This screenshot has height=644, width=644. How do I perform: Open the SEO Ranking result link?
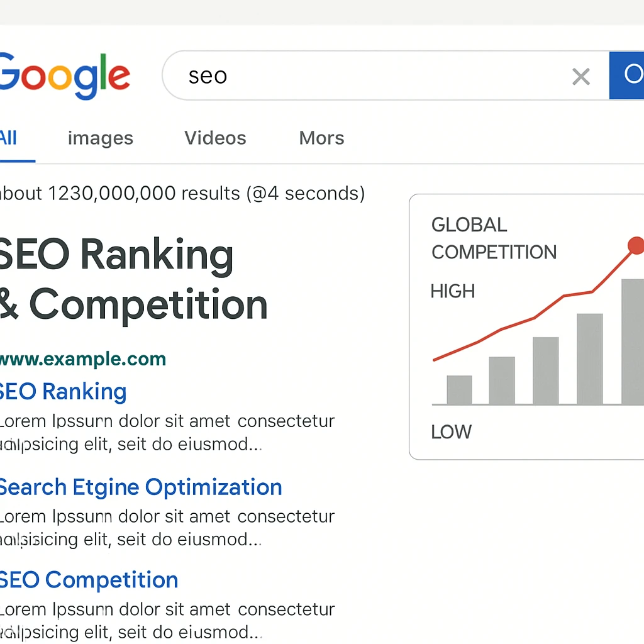click(x=63, y=391)
